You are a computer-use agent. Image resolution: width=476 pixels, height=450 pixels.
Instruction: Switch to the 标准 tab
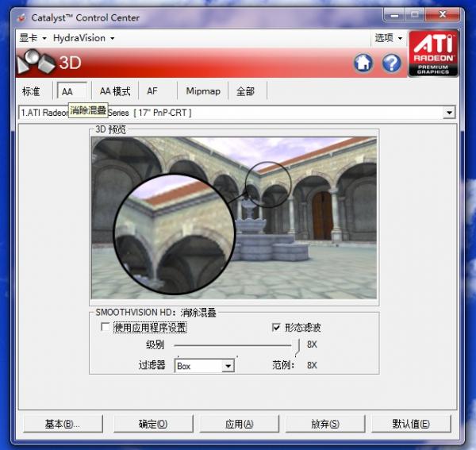pos(31,91)
